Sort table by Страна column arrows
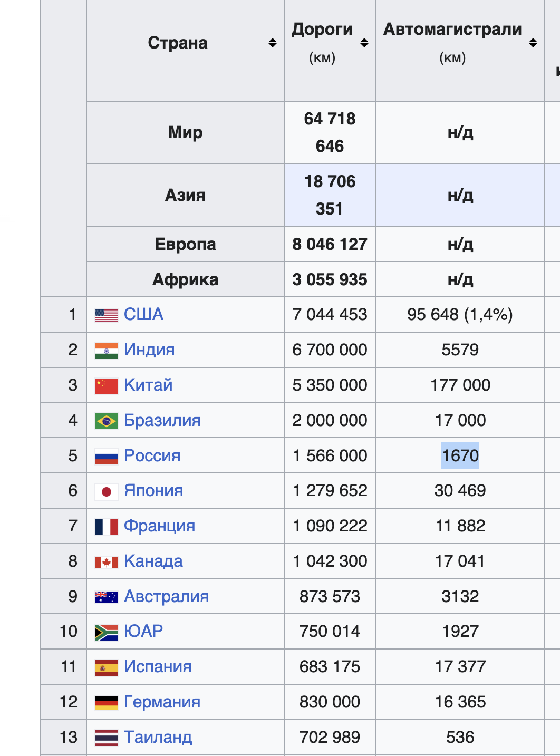 click(273, 43)
